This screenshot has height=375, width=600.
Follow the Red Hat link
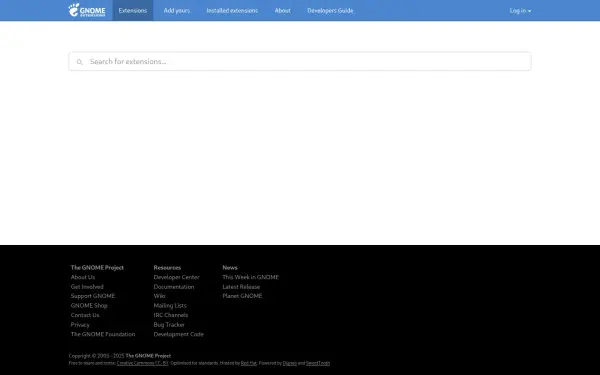(248, 363)
